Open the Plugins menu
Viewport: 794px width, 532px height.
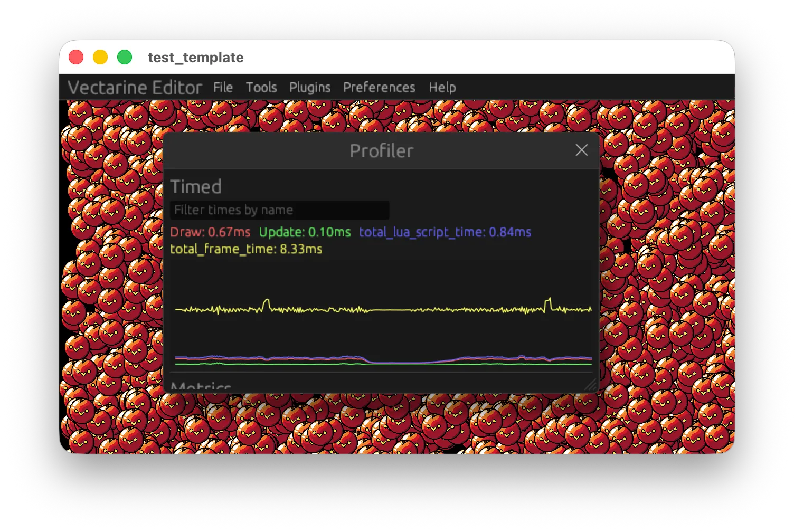[x=310, y=88]
